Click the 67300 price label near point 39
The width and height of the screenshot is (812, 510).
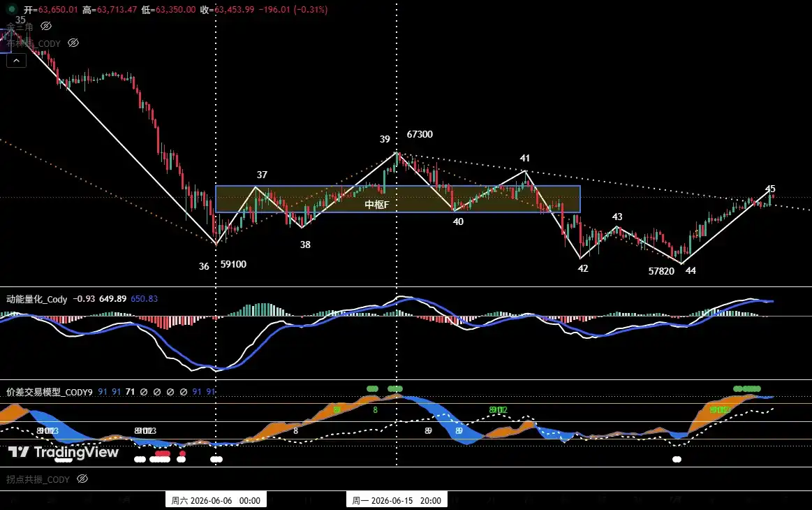point(420,134)
